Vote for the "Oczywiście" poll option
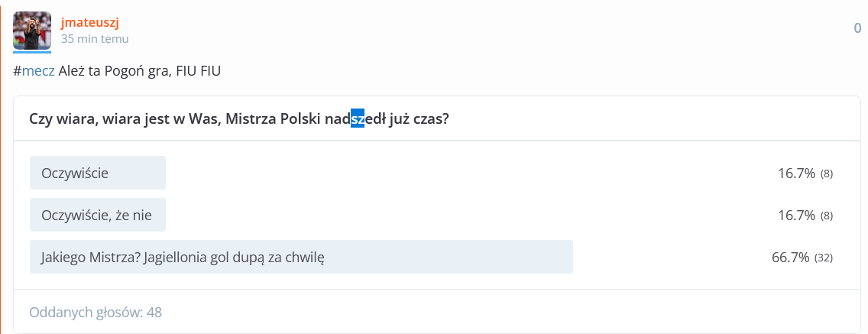This screenshot has width=868, height=334. point(75,173)
